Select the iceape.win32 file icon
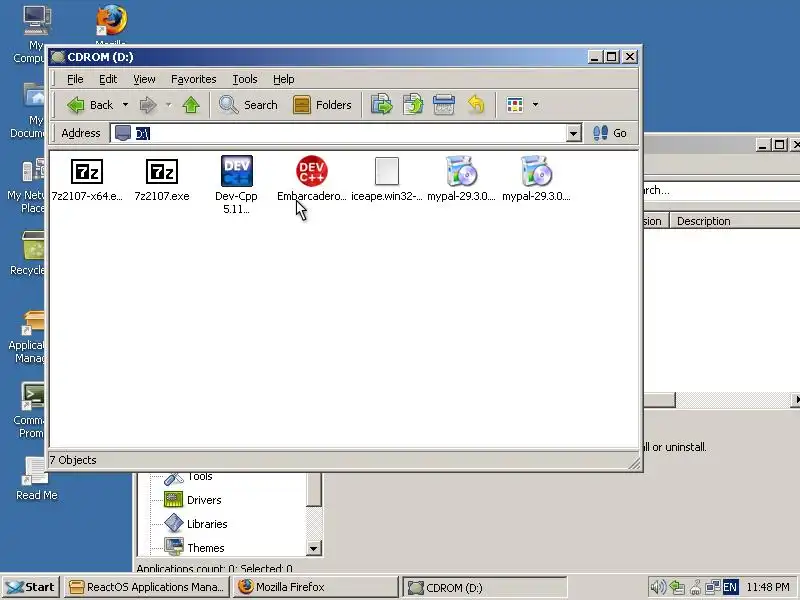The height and width of the screenshot is (600, 800). tap(387, 171)
